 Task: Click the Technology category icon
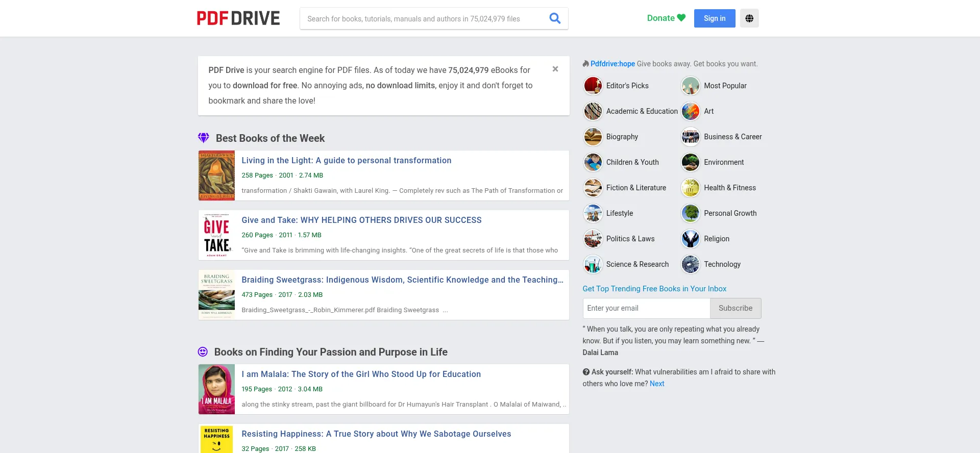tap(691, 264)
